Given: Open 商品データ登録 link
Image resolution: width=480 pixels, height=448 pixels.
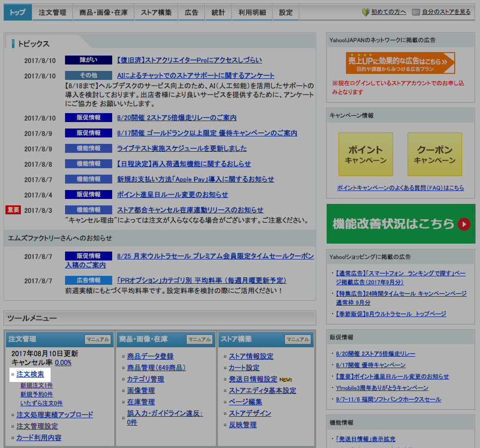Looking at the screenshot, I should pos(150,356).
